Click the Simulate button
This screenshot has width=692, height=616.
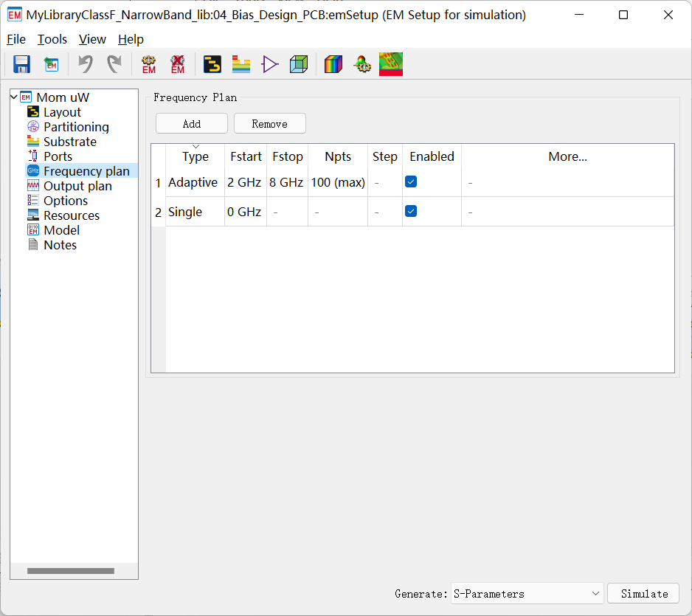coord(643,593)
